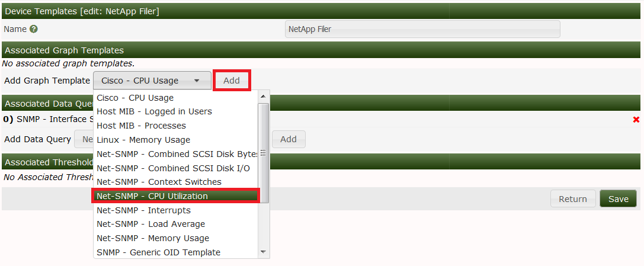Choose SNMP - Generic OID Template
This screenshot has height=266, width=644.
(x=158, y=252)
